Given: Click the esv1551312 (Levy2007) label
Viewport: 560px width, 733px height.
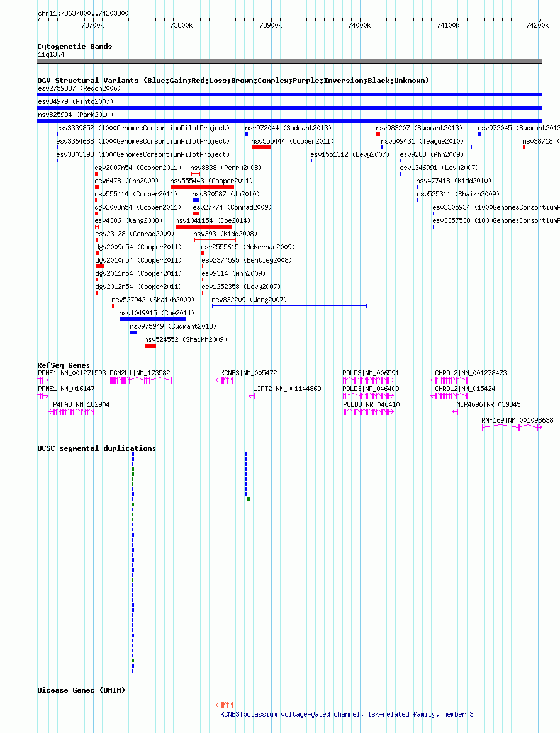Looking at the screenshot, I should [x=350, y=154].
